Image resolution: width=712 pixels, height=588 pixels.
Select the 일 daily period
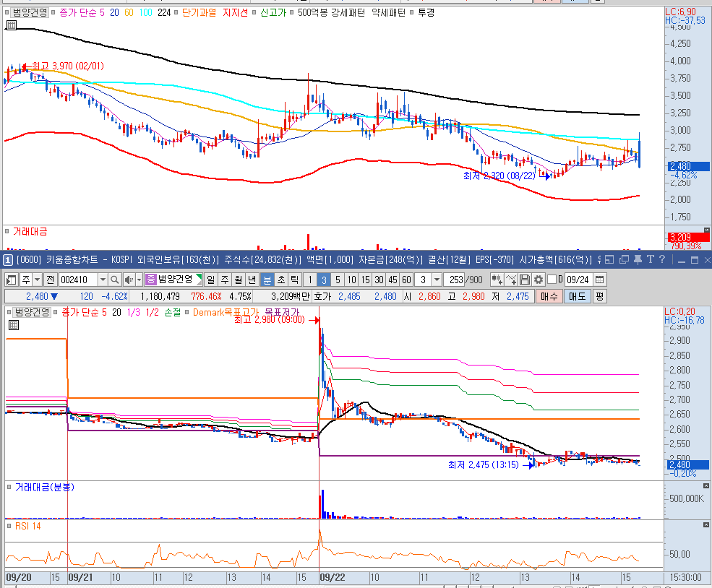210,280
